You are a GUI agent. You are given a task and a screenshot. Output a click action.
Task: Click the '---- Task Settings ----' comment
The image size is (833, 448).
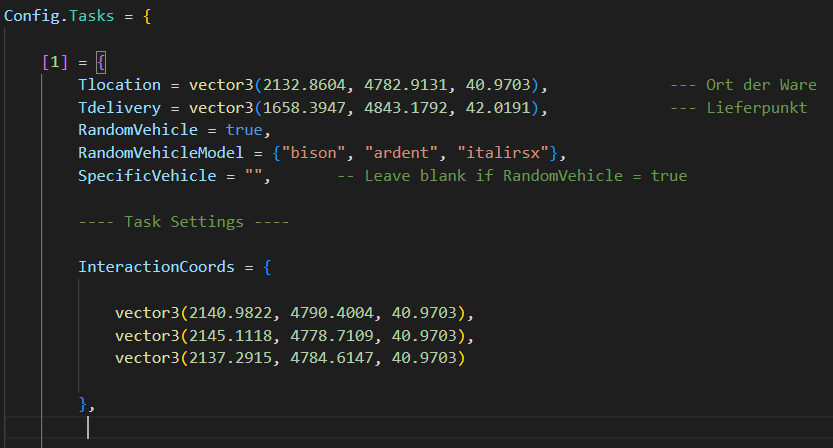coord(184,222)
